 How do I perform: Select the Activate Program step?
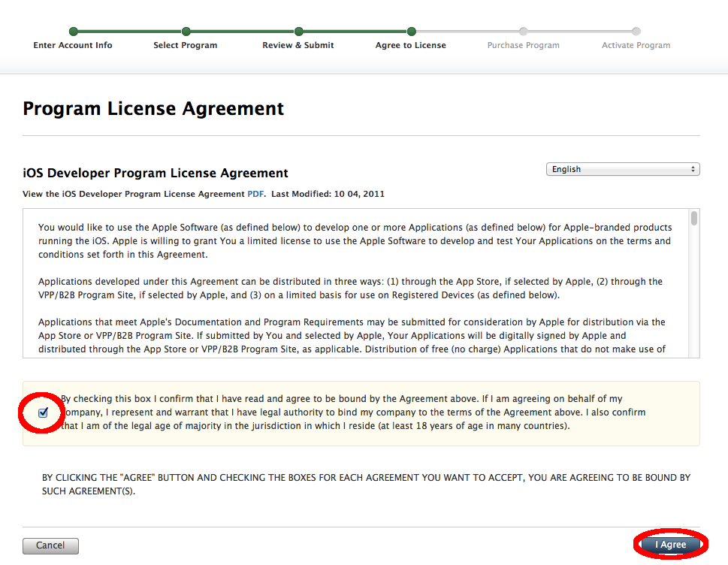[x=636, y=46]
